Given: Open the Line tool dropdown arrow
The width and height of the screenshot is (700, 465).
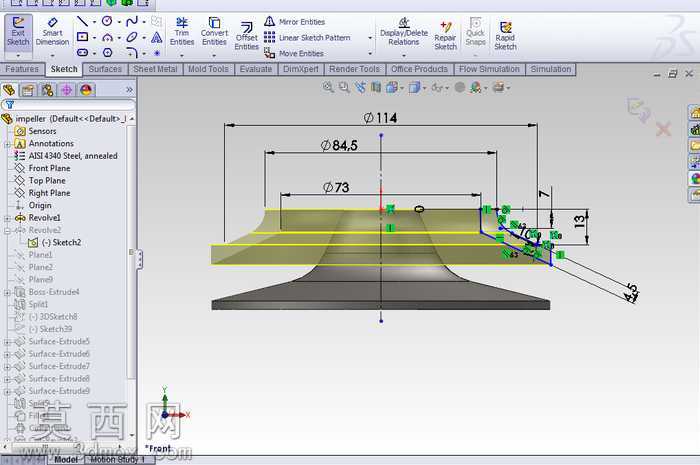Looking at the screenshot, I should 94,21.
